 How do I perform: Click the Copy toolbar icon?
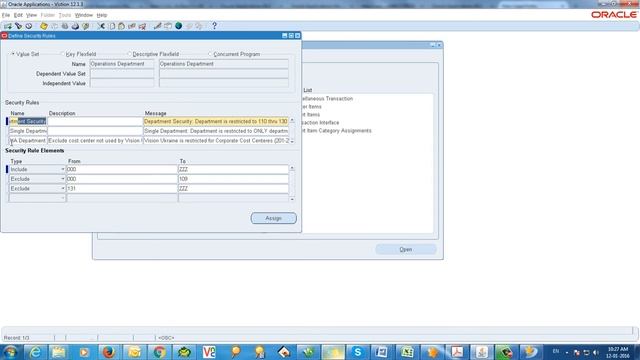(112, 26)
